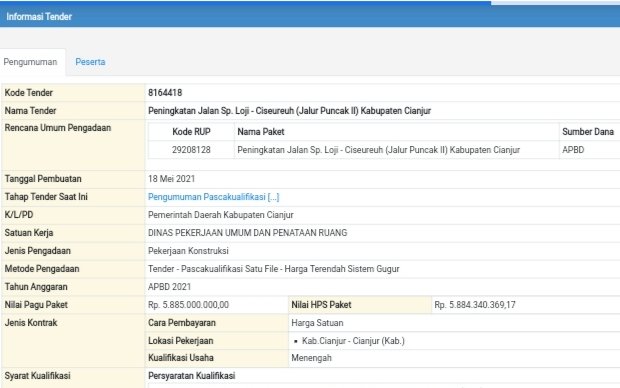Click the Nama Tender value text
Viewport: 620px width, 388px height.
point(289,111)
